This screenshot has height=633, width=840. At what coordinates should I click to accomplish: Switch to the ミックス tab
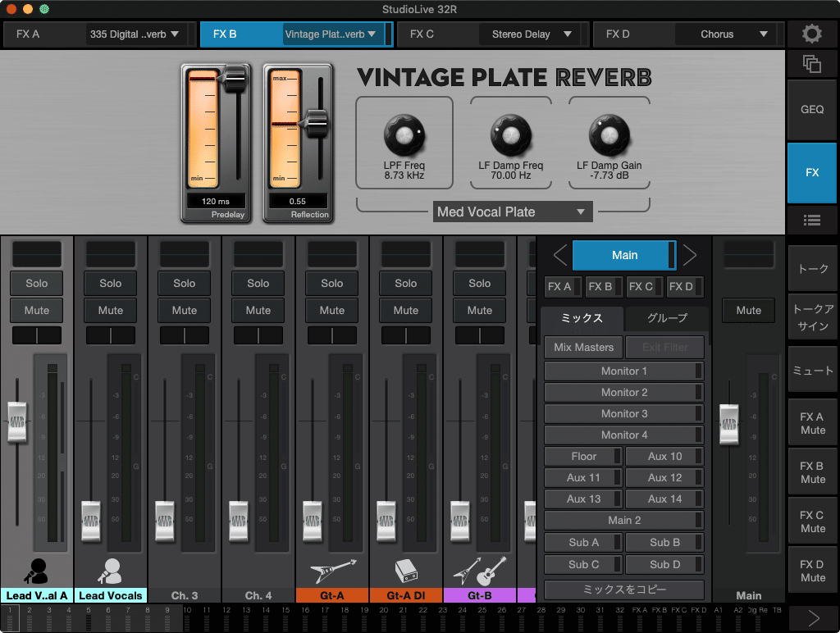[x=582, y=318]
